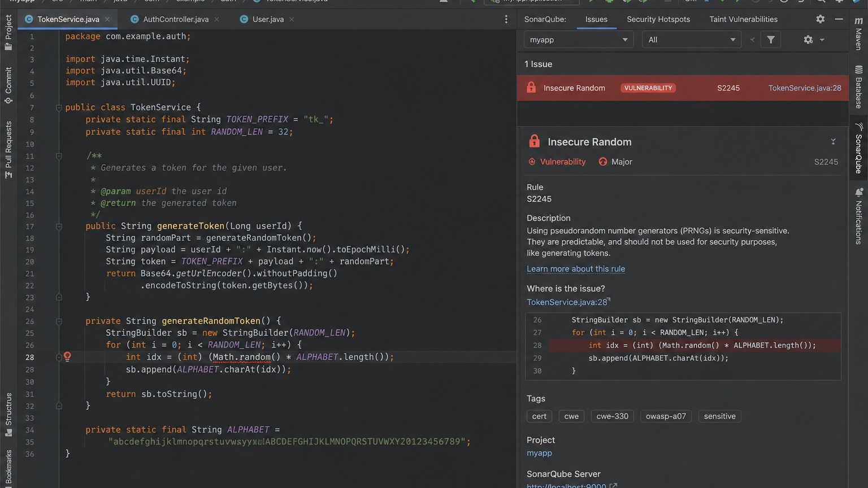Fold the Javadoc comment at line 11
Image resolution: width=868 pixels, height=488 pixels.
click(59, 156)
